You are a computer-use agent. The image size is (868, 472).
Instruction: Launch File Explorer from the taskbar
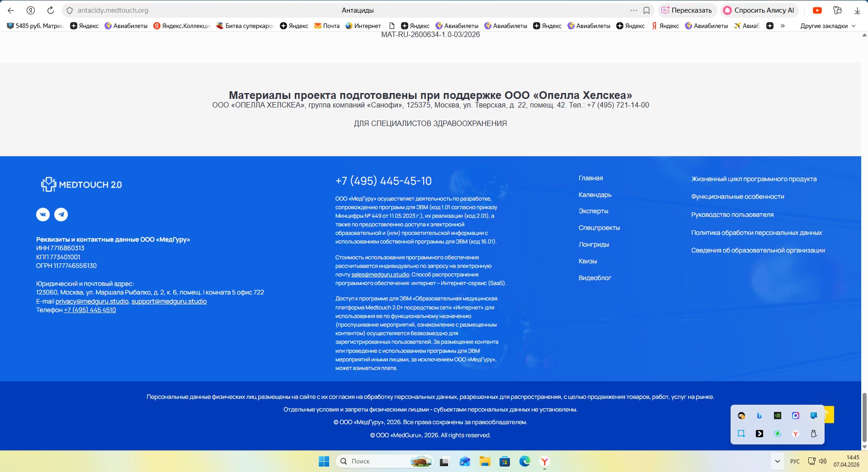485,461
